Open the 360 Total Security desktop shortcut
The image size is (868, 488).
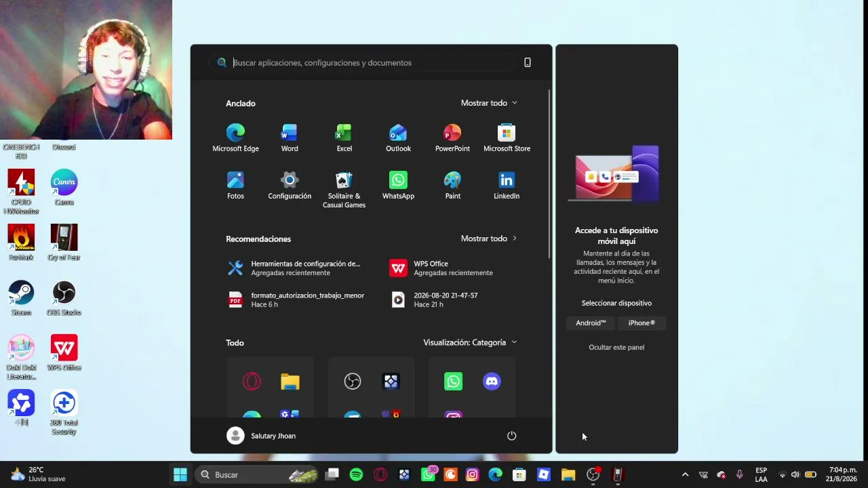[x=64, y=413]
